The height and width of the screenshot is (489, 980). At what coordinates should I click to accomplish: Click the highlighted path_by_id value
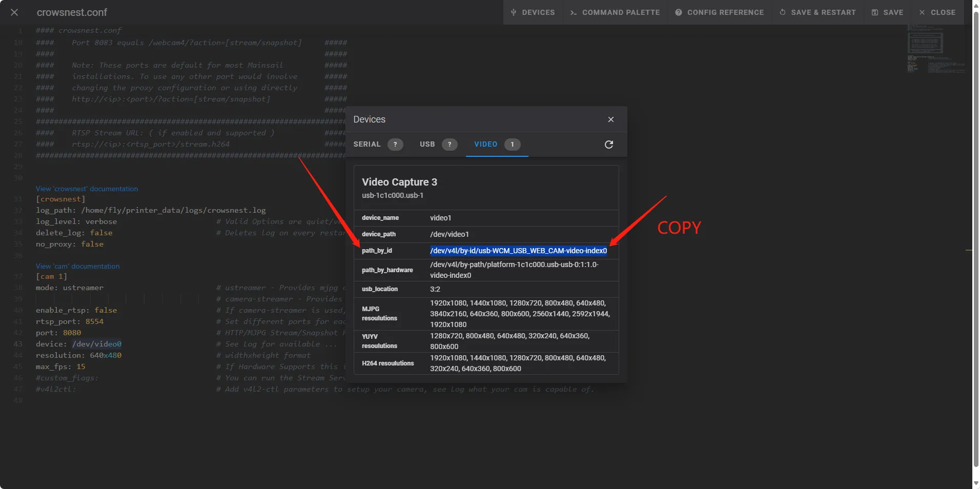518,251
